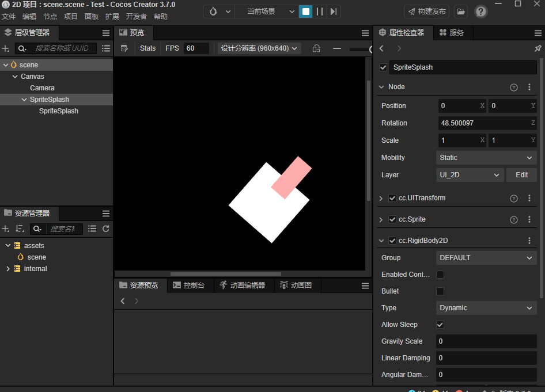The height and width of the screenshot is (392, 545).
Task: Open project folder icon in top bar
Action: 460,12
